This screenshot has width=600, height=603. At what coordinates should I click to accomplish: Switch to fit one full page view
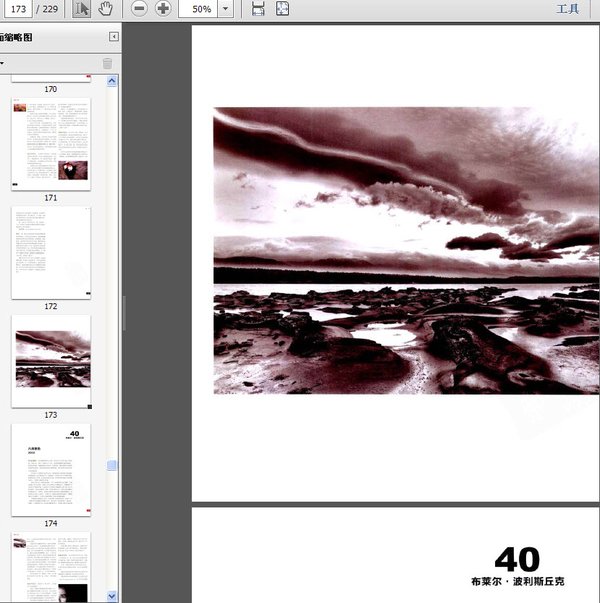283,9
